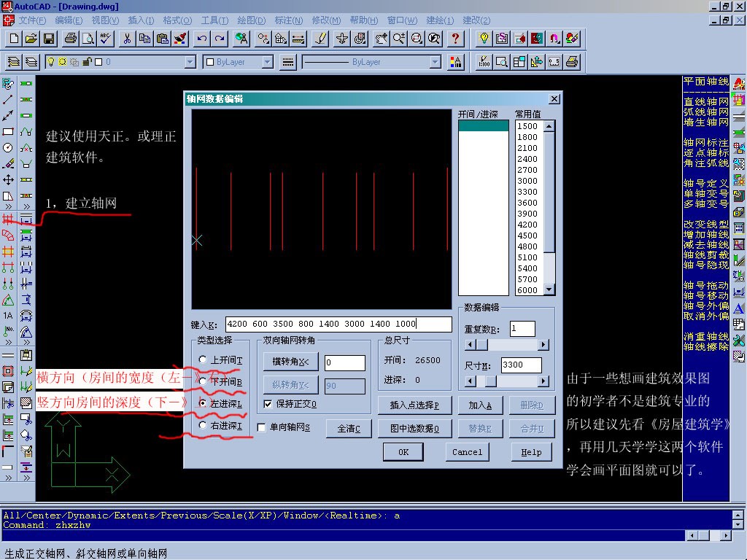The width and height of the screenshot is (747, 560).
Task: Click the Linetype icon next to the color box
Action: point(287,62)
